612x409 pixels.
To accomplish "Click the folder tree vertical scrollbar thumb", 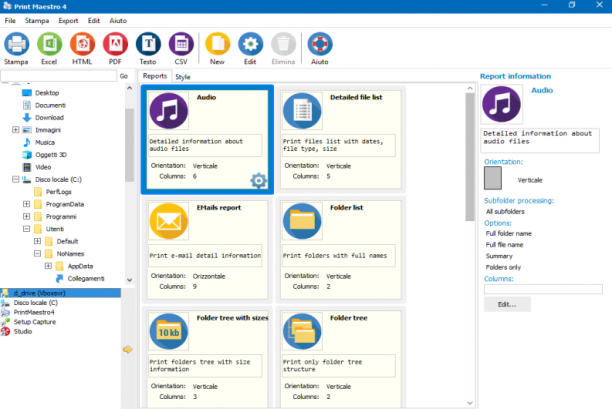I will [129, 145].
